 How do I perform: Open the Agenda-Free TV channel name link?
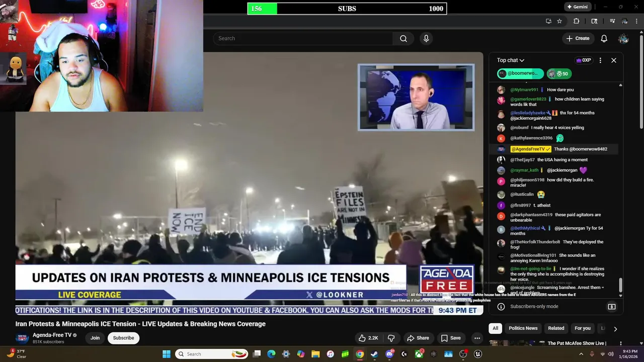tap(52, 335)
